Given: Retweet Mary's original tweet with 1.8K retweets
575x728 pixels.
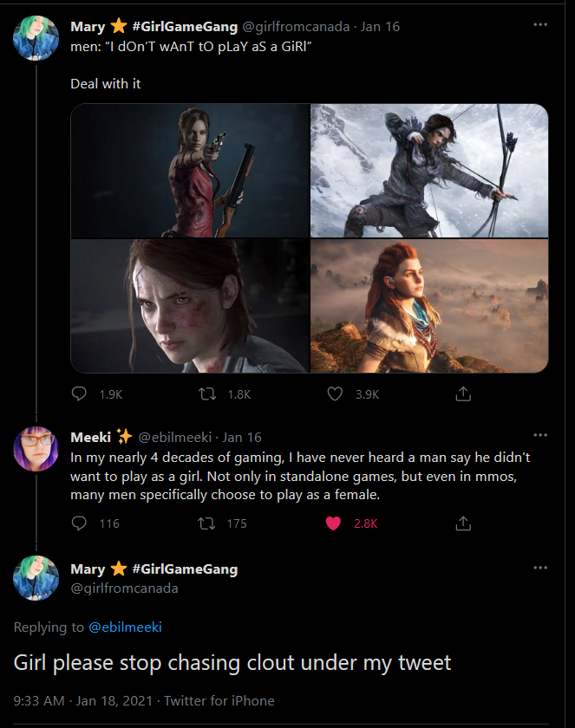Looking at the screenshot, I should click(x=207, y=394).
